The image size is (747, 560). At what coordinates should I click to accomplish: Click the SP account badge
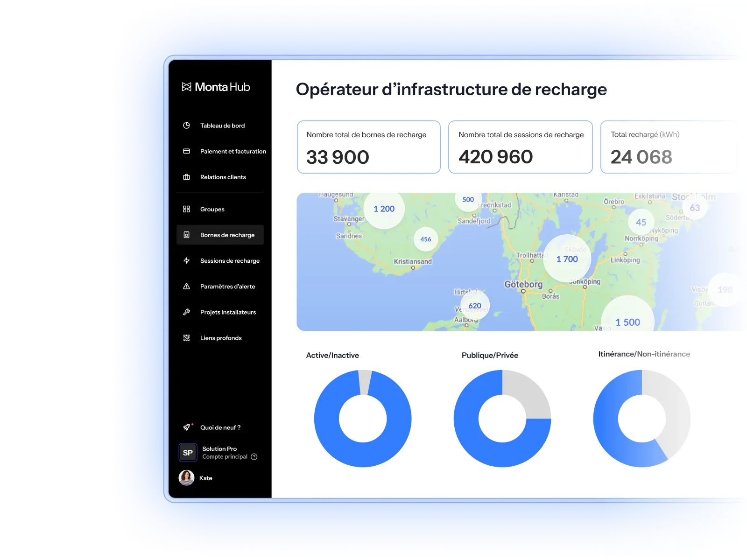pos(188,453)
